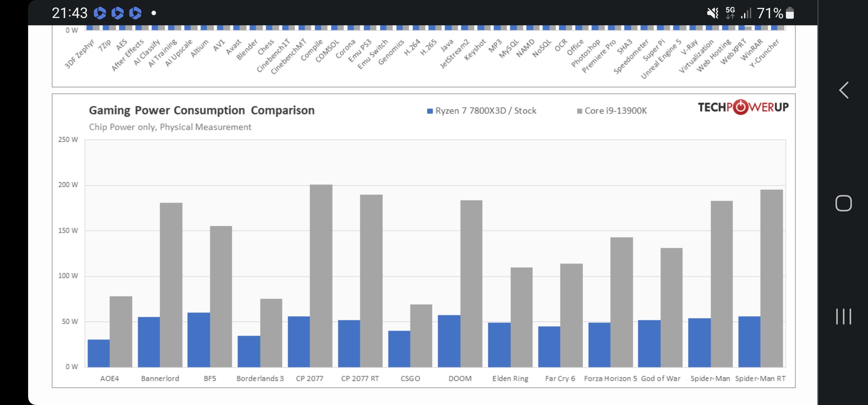Viewport: 868px width, 405px height.
Task: Click the Forza Horizon 5 axis label
Action: [610, 378]
